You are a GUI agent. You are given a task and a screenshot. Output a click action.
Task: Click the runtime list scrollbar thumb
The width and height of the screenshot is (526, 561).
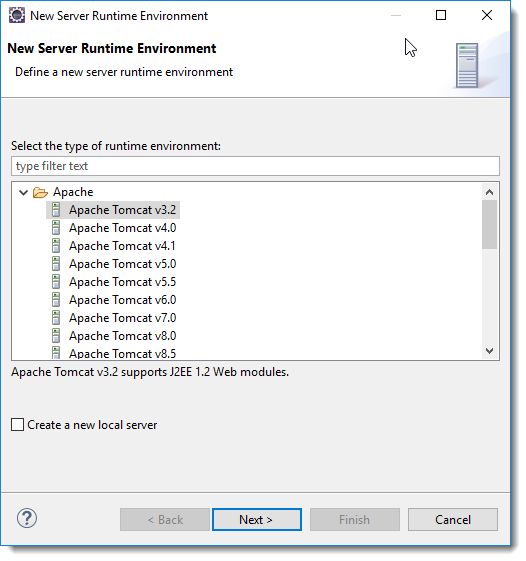[489, 224]
